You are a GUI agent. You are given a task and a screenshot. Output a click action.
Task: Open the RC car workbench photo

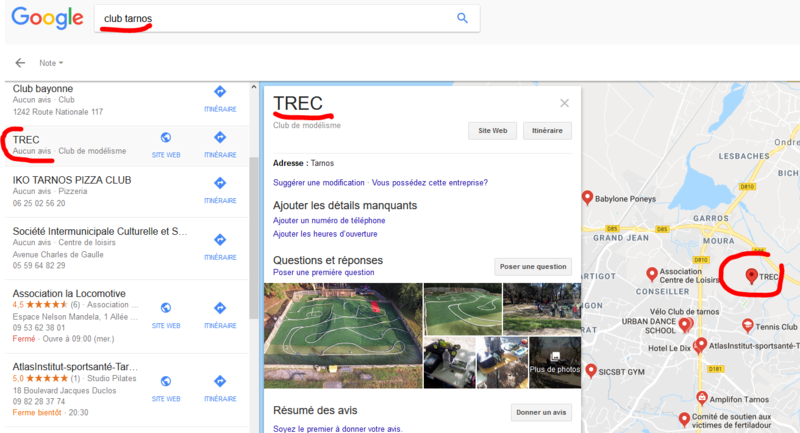click(449, 363)
